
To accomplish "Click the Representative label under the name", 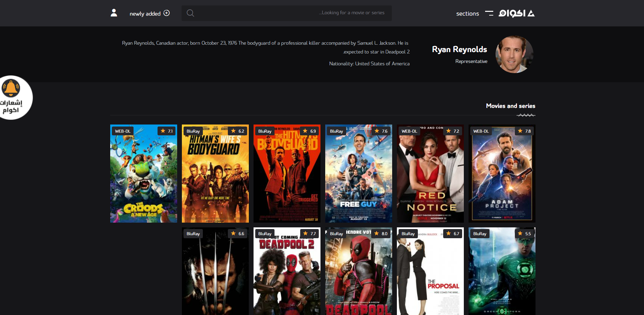I will pos(471,61).
